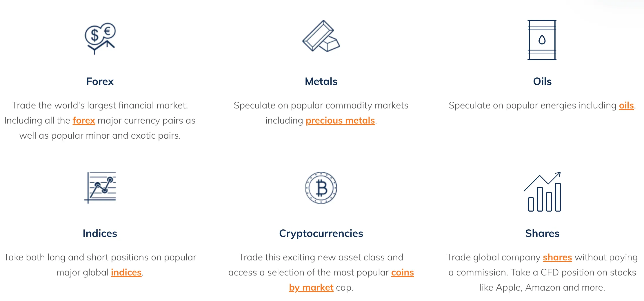Click the Indices line chart icon
The width and height of the screenshot is (644, 301).
(x=100, y=188)
